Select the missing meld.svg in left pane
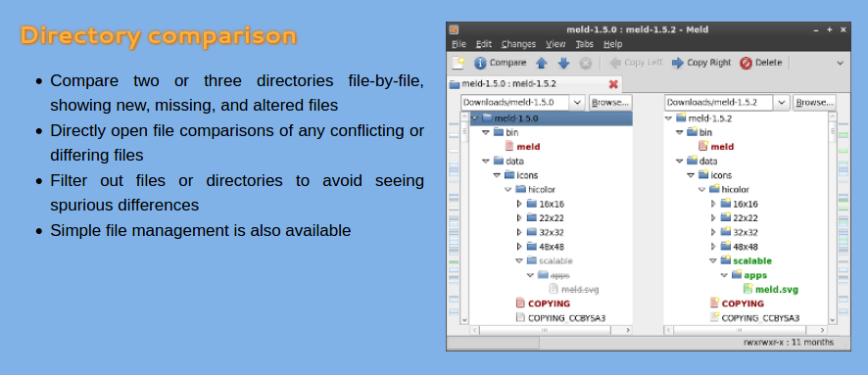Image resolution: width=868 pixels, height=375 pixels. click(x=573, y=289)
